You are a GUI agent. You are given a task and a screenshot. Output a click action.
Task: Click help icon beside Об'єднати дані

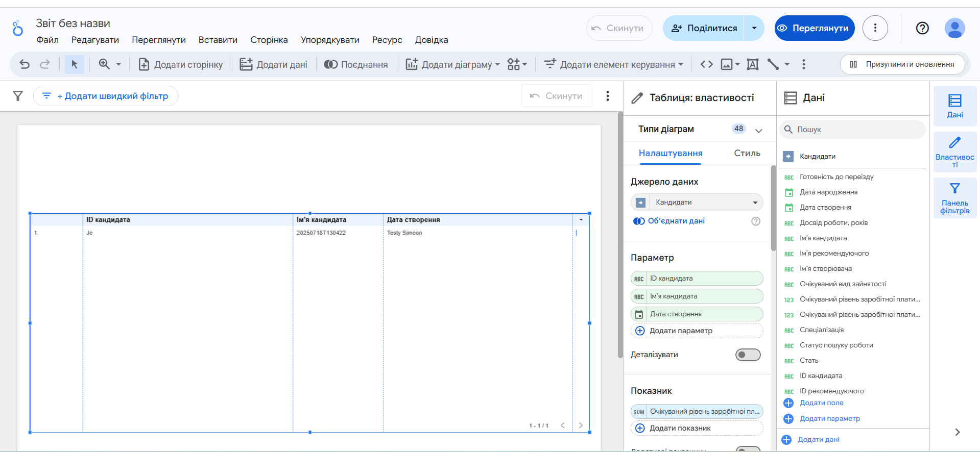pyautogui.click(x=756, y=221)
